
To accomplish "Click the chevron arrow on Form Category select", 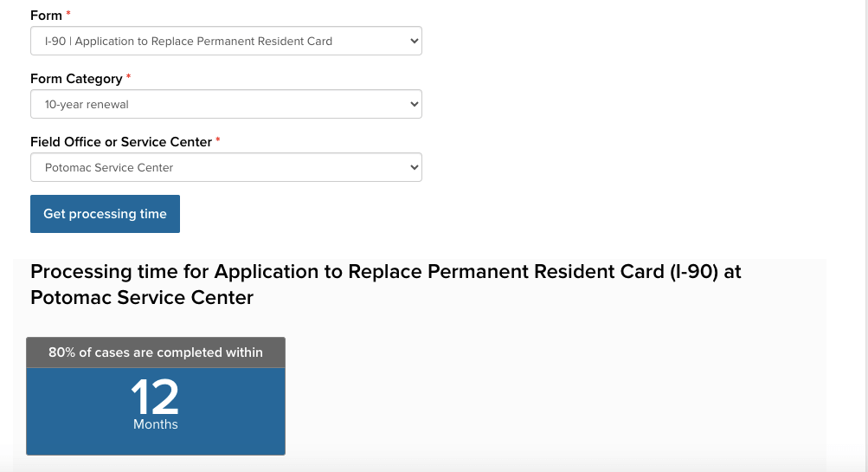I will click(x=413, y=104).
